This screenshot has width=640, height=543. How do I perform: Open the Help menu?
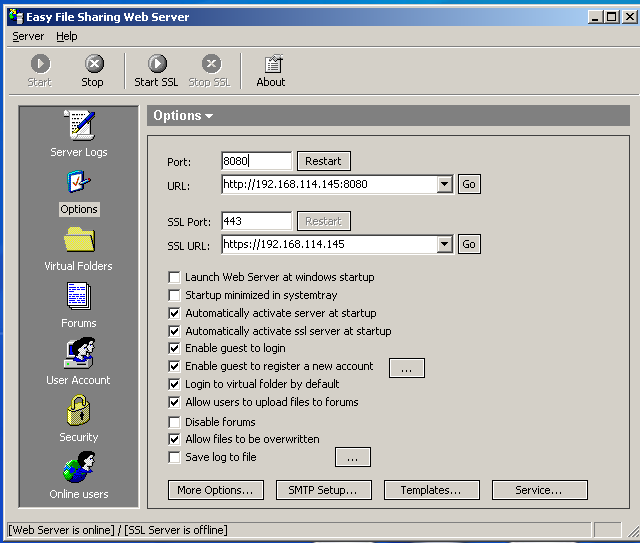pos(67,36)
